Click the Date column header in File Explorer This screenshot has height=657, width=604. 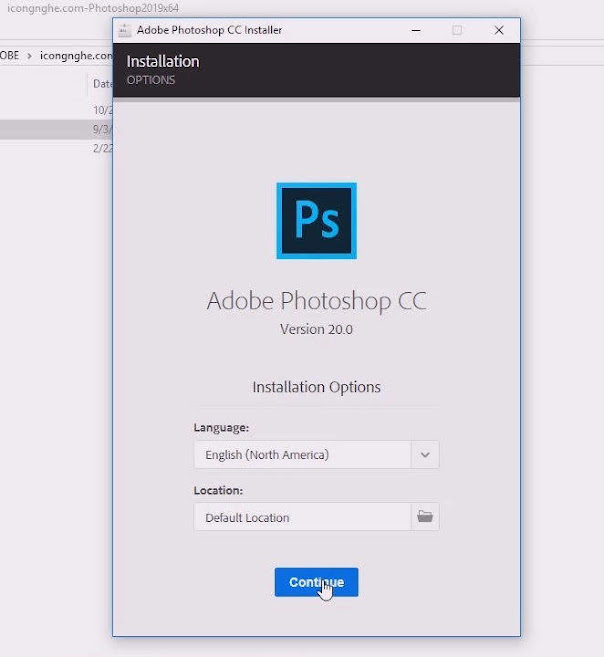102,83
